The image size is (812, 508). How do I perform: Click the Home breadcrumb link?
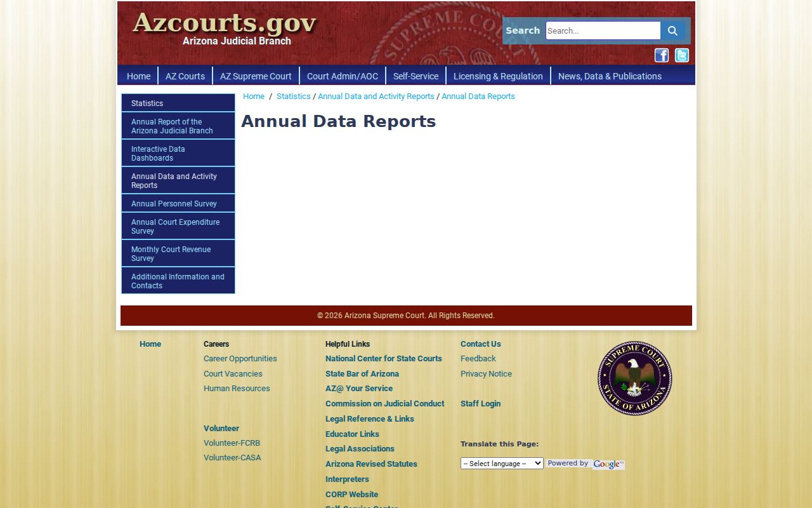coord(254,97)
